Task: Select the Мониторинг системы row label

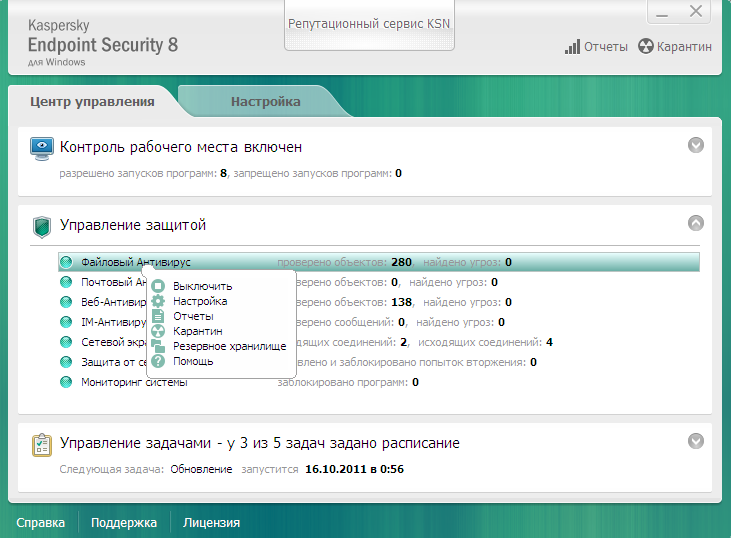Action: pyautogui.click(x=134, y=382)
